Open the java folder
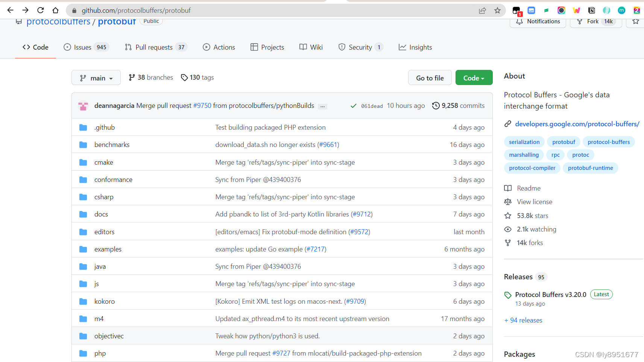Screen dimensions: 644x362 [100, 267]
